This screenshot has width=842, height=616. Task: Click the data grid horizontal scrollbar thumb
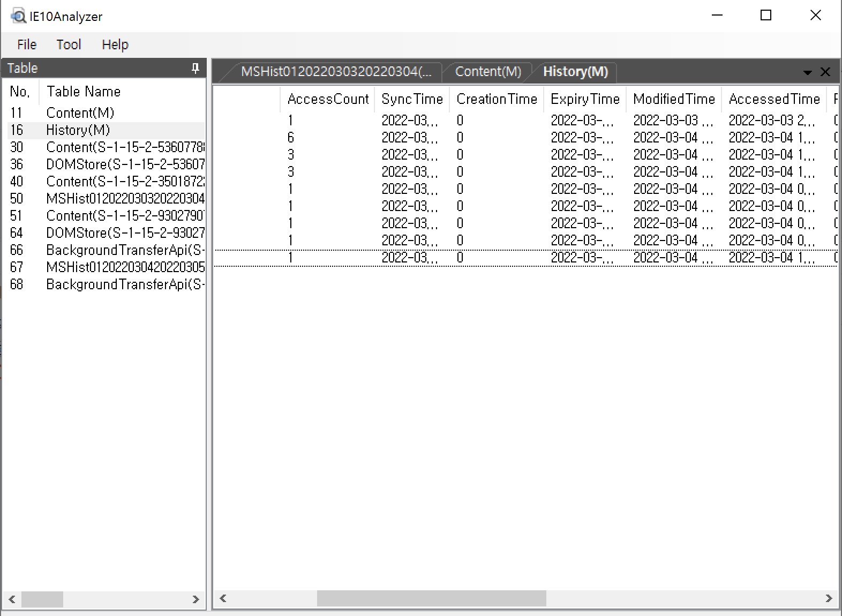[431, 598]
